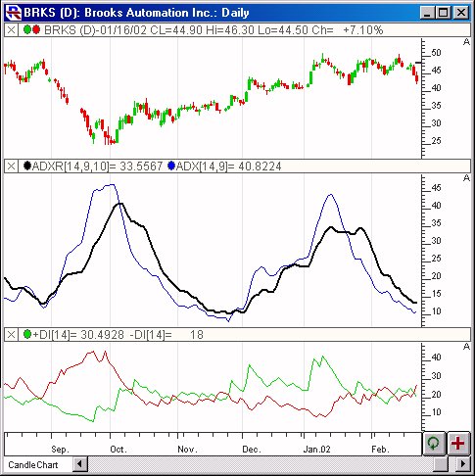This screenshot has height=476, width=475.
Task: Click the ADXR[14,9,10] indicator label
Action: [x=71, y=167]
